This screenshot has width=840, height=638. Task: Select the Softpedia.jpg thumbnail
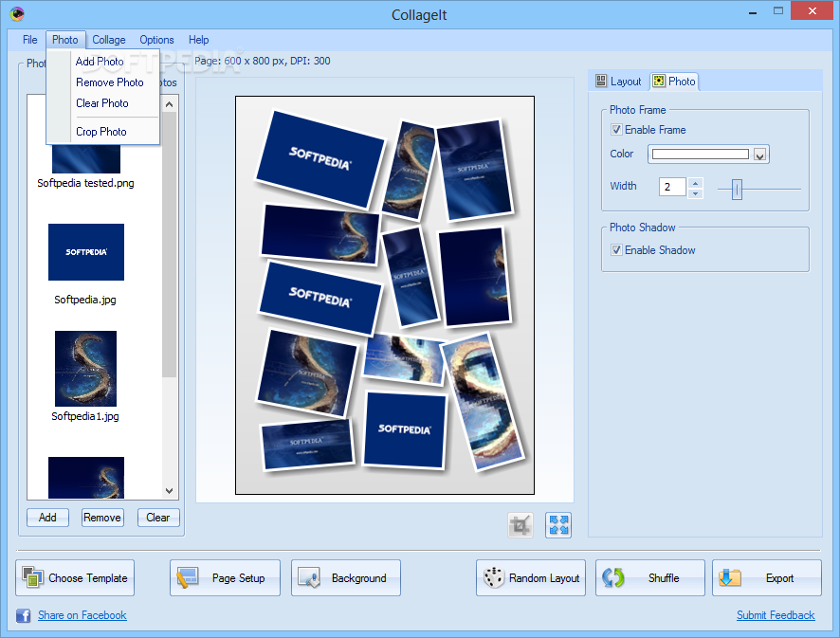point(86,252)
